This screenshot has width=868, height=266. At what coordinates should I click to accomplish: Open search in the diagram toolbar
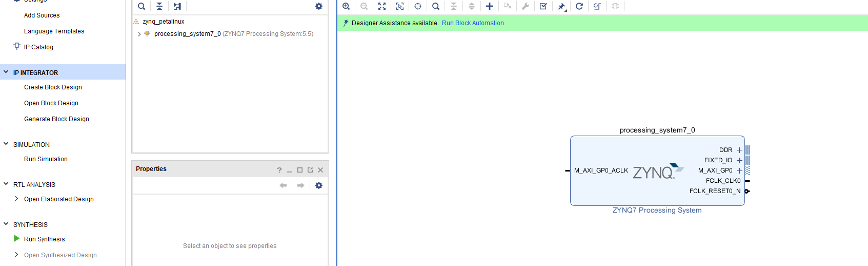(436, 6)
